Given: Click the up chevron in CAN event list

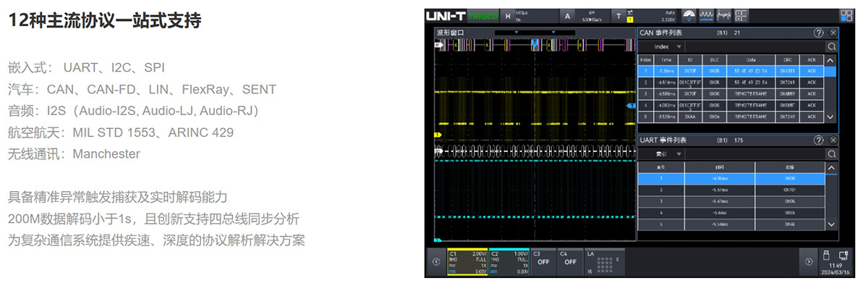Looking at the screenshot, I should pyautogui.click(x=830, y=60).
